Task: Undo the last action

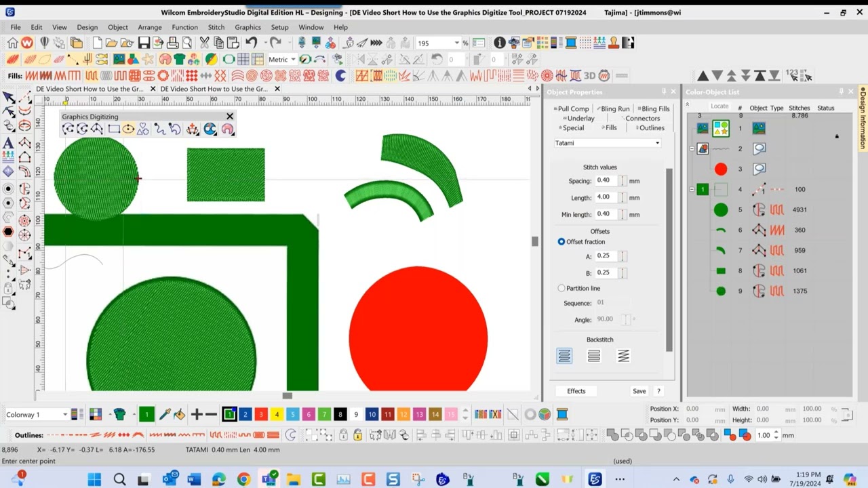Action: pos(251,43)
